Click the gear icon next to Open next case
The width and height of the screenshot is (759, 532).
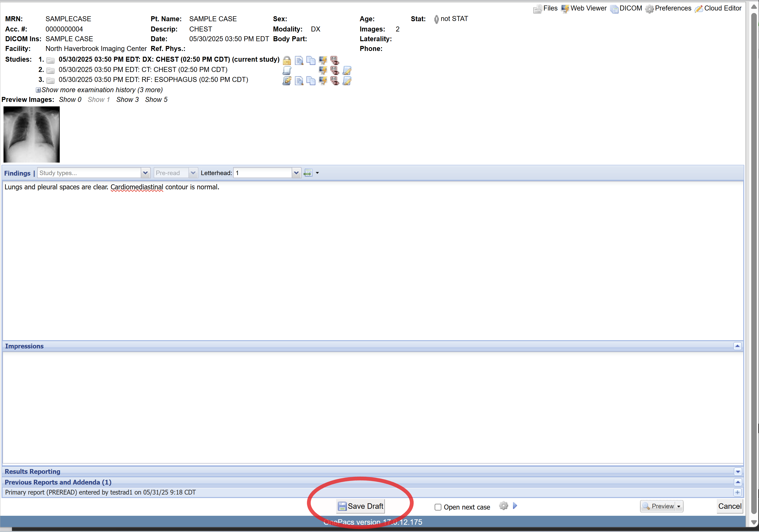[503, 506]
